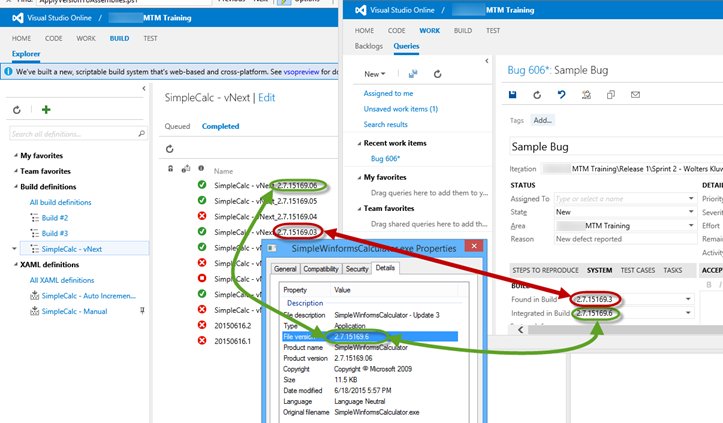The image size is (723, 423).
Task: Select the Completed builds tab
Action: (220, 126)
